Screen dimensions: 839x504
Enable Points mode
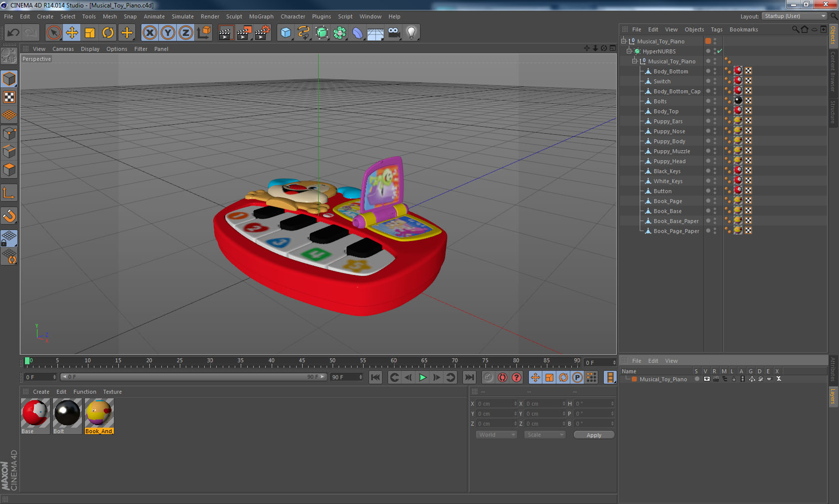coord(9,134)
